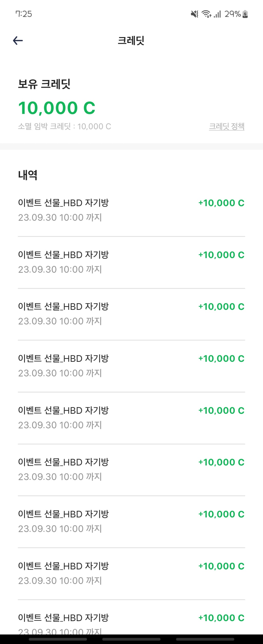
Task: Tap the 7:25 clock in status bar
Action: click(24, 14)
